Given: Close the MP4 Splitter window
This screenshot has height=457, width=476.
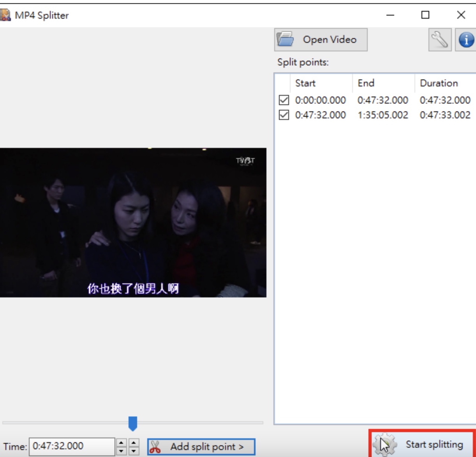Looking at the screenshot, I should pos(461,15).
